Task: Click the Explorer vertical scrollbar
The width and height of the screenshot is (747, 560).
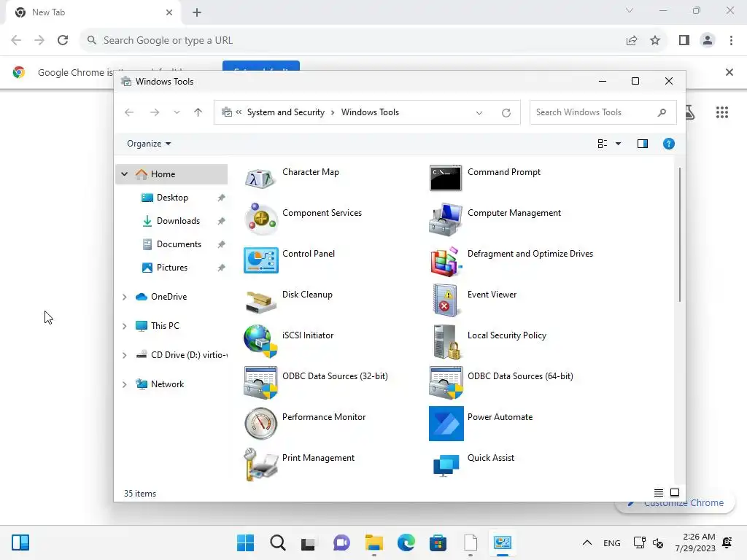Action: point(679,234)
